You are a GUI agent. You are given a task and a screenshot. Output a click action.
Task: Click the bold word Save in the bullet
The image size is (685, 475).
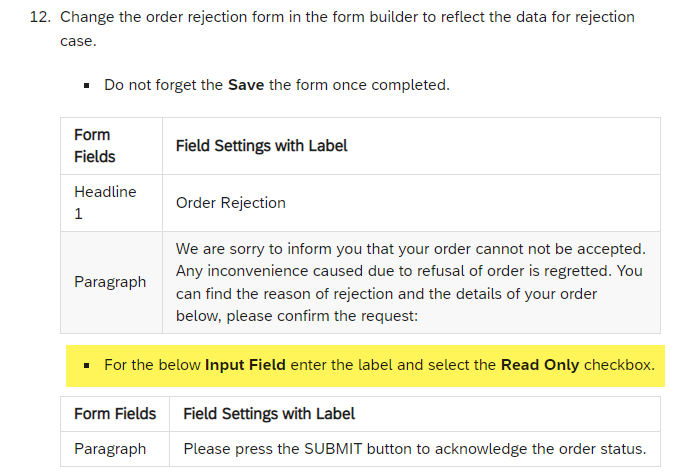pyautogui.click(x=246, y=85)
